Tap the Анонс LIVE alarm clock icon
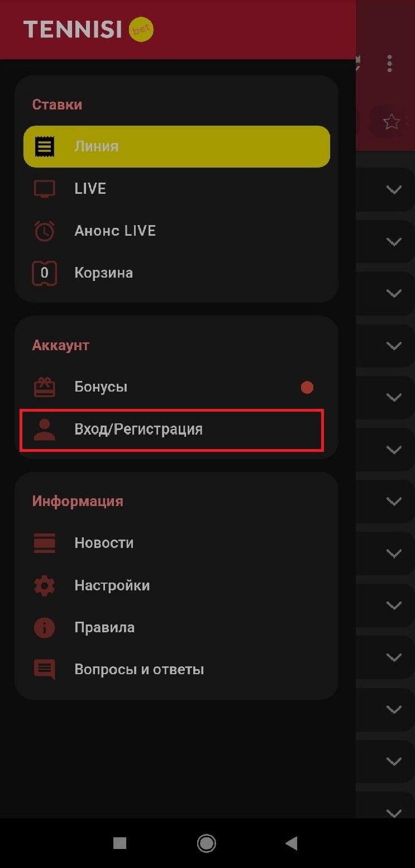The width and height of the screenshot is (415, 868). (45, 231)
